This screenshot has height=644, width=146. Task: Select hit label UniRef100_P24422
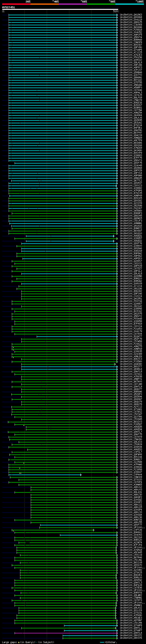click(x=131, y=344)
